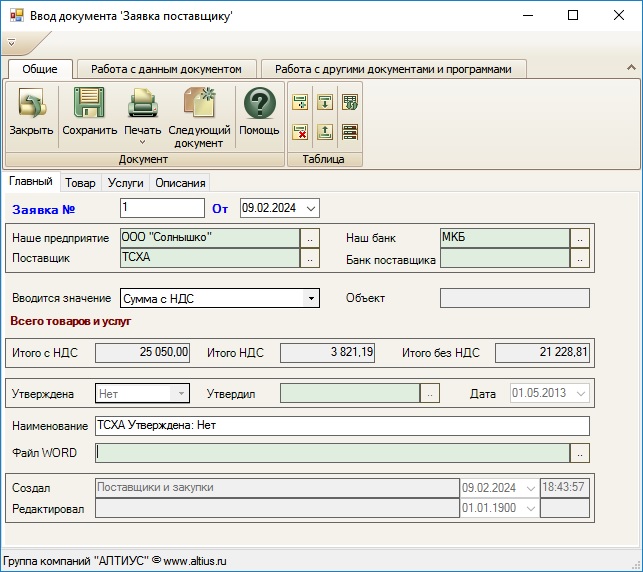The image size is (643, 572).
Task: Expand the Печать dropdown arrow
Action: point(143,143)
